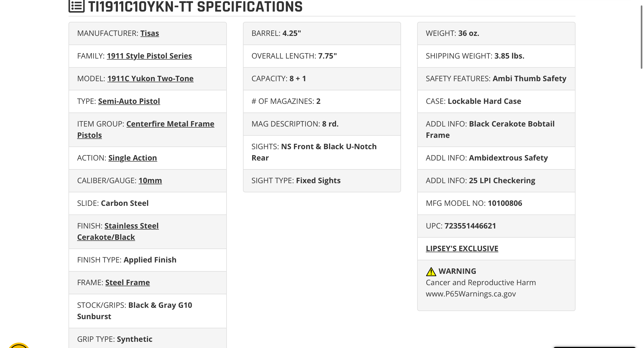Click the dark bar at bottom-right corner
The width and height of the screenshot is (644, 348).
tap(595, 347)
